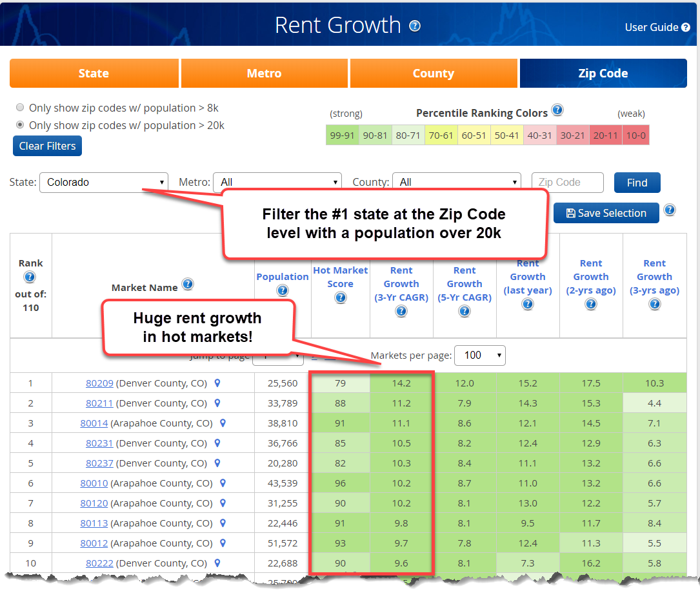Screen dimensions: 700x591
Task: Sort by Rent Growth (3-Yr CAGR) header
Action: (x=401, y=284)
